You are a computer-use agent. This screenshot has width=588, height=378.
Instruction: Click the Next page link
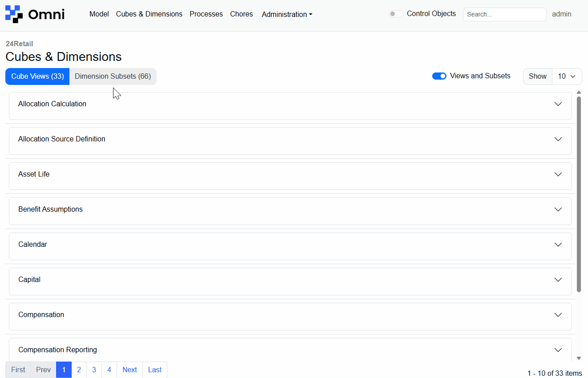pos(130,370)
